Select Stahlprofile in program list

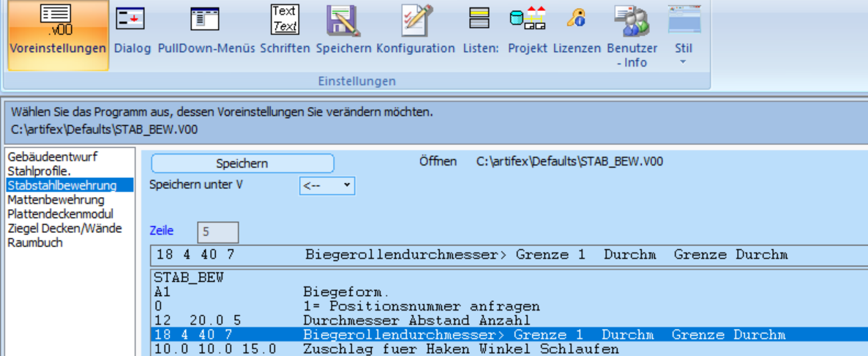coord(38,171)
